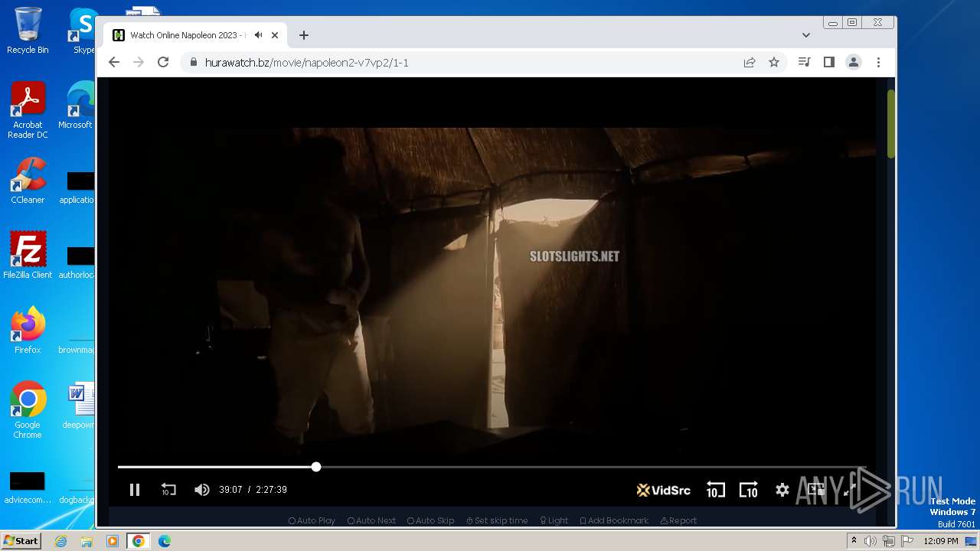Jump back 10 seconds button near VidSrc
Image resolution: width=980 pixels, height=551 pixels.
point(715,490)
